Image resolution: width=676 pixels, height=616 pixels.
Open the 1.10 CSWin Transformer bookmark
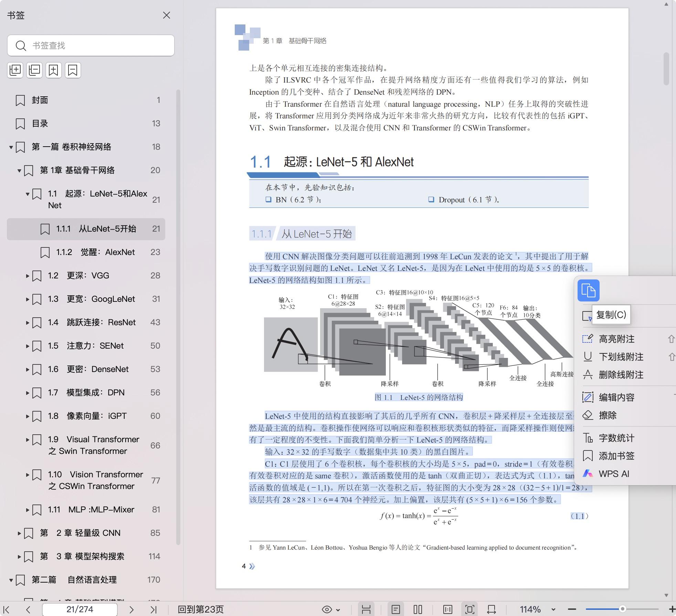[86, 480]
